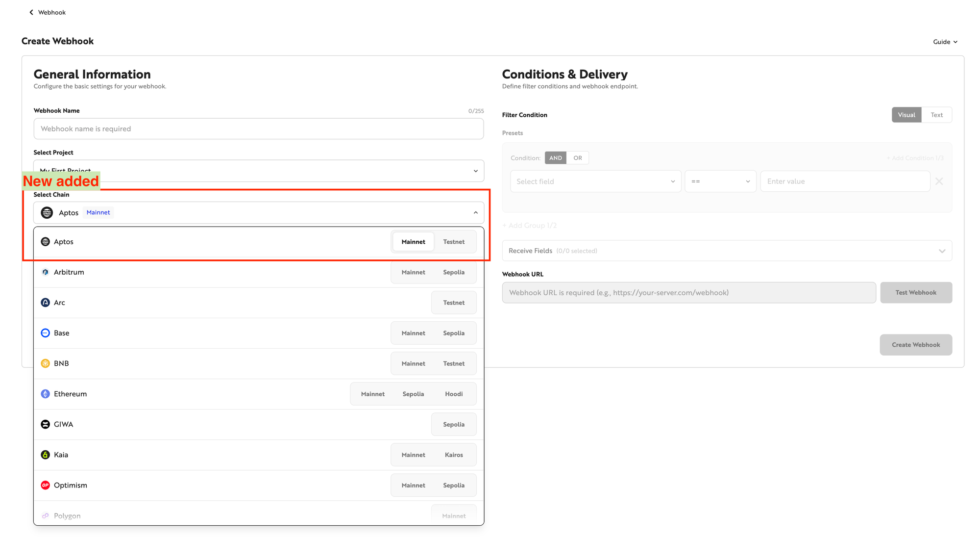
Task: Switch filter condition to Text tab
Action: [x=936, y=115]
